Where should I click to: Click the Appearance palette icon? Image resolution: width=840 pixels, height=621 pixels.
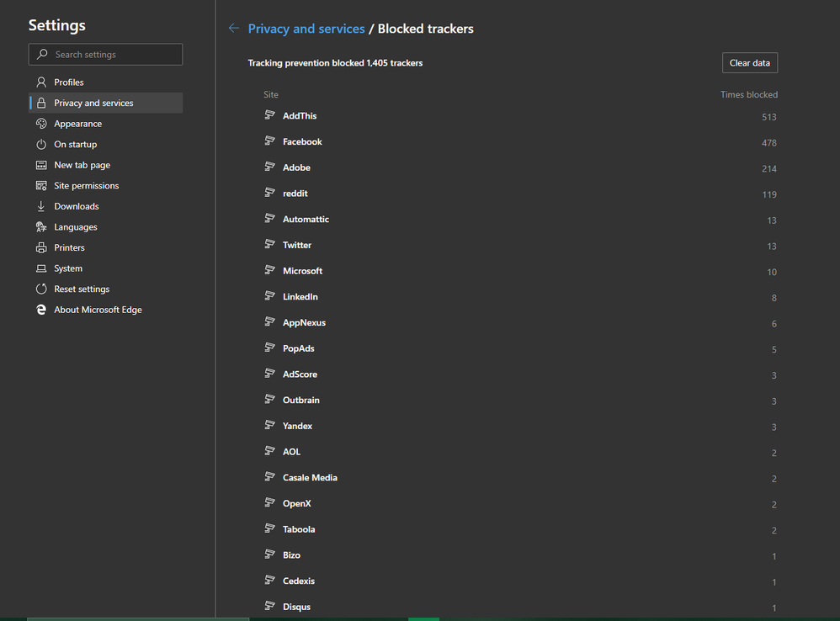[41, 124]
